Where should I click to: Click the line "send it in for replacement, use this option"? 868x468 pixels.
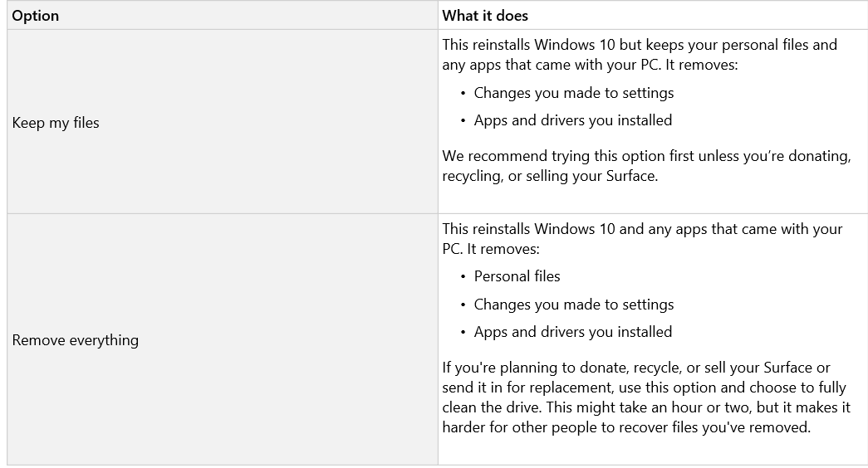[x=645, y=388]
